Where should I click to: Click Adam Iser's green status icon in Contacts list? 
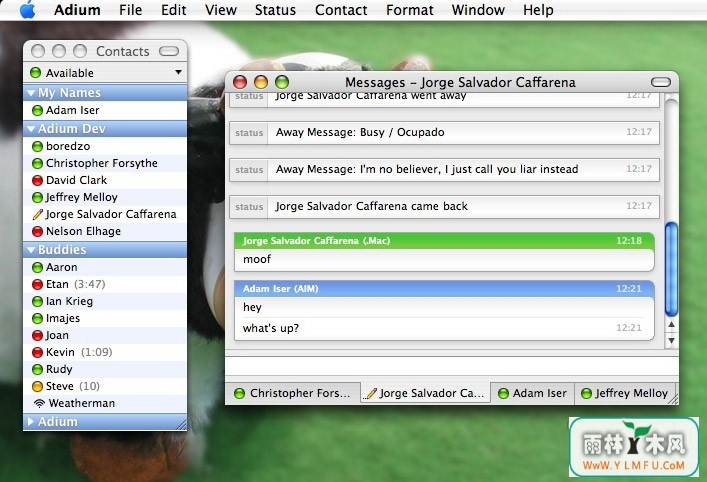tap(37, 110)
